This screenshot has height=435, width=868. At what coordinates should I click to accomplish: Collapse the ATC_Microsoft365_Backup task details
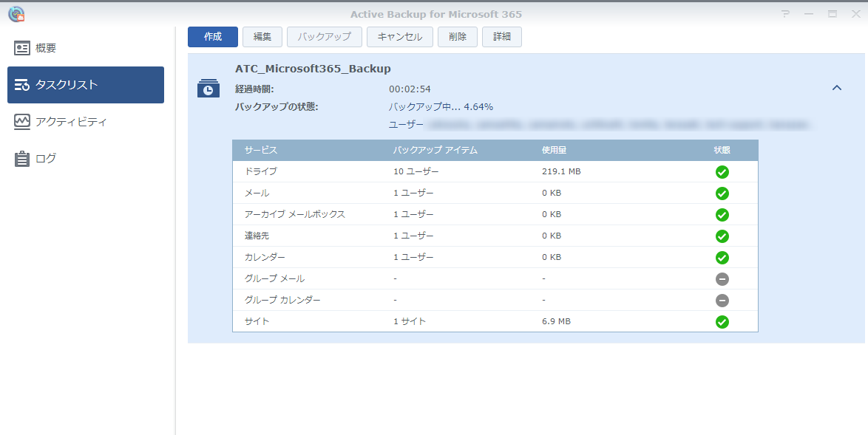pos(837,88)
